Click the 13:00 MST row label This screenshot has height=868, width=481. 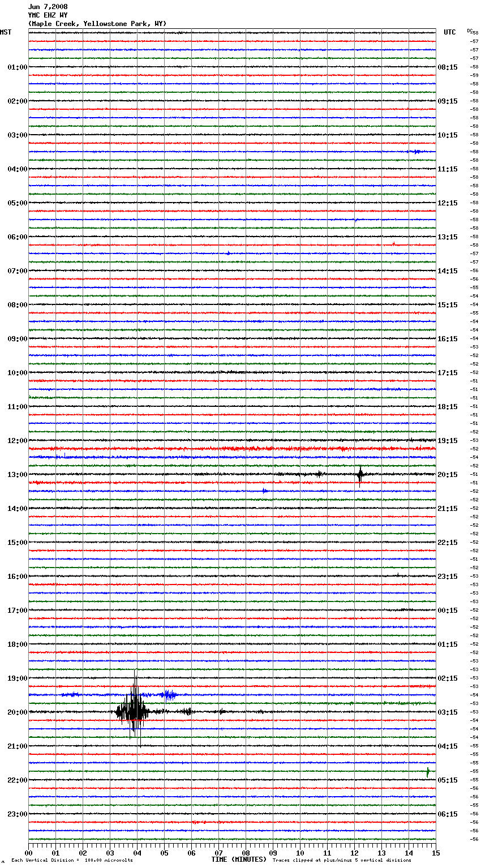coord(17,475)
